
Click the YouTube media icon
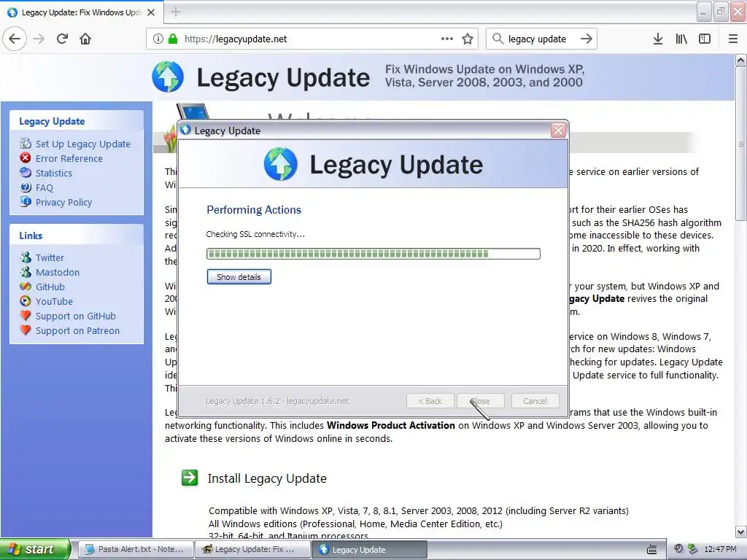(x=26, y=301)
